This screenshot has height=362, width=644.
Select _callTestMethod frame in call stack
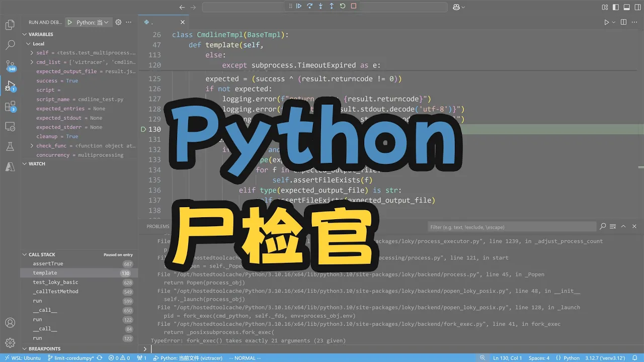(x=78, y=292)
